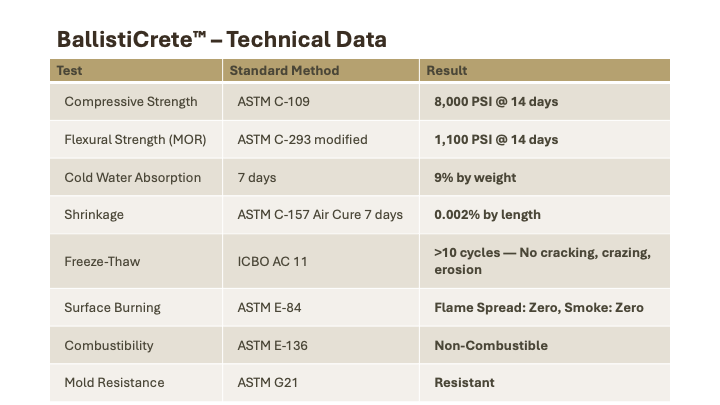
Task: Select the ASTM C-293 modified cell
Action: pyautogui.click(x=321, y=140)
